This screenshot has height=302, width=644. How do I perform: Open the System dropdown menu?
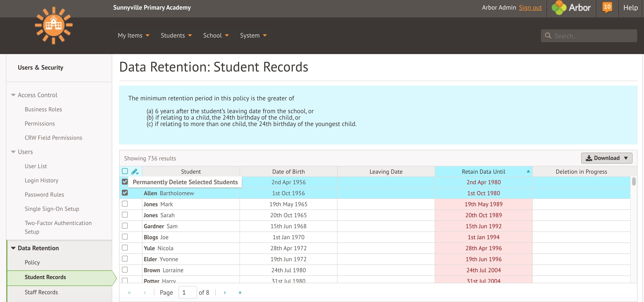coord(253,36)
